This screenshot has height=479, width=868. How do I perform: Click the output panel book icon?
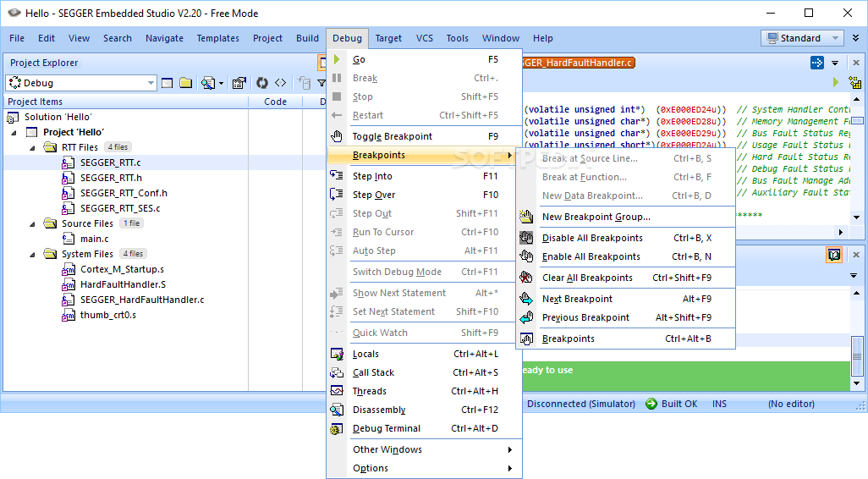click(833, 255)
